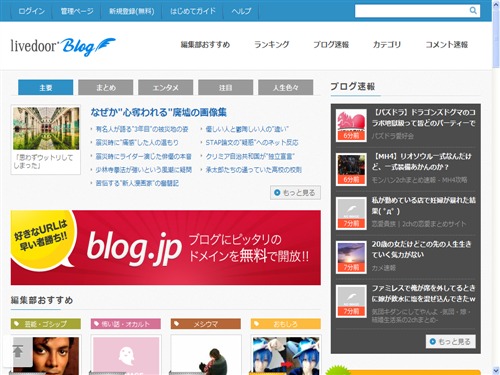
Task: Open post title 私が勤めている店で妊婦が暴れた結果
Action: pos(424,206)
